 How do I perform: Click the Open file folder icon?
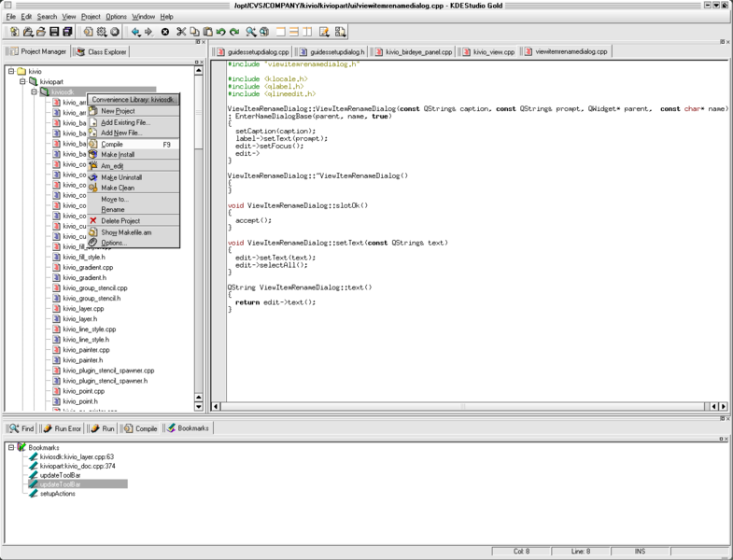tap(41, 32)
